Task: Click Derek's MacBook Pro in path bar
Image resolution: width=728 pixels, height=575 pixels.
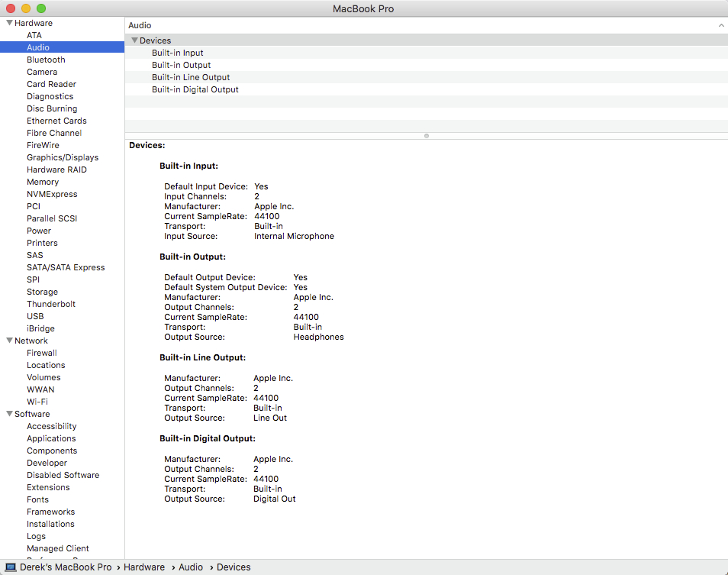Action: point(66,567)
